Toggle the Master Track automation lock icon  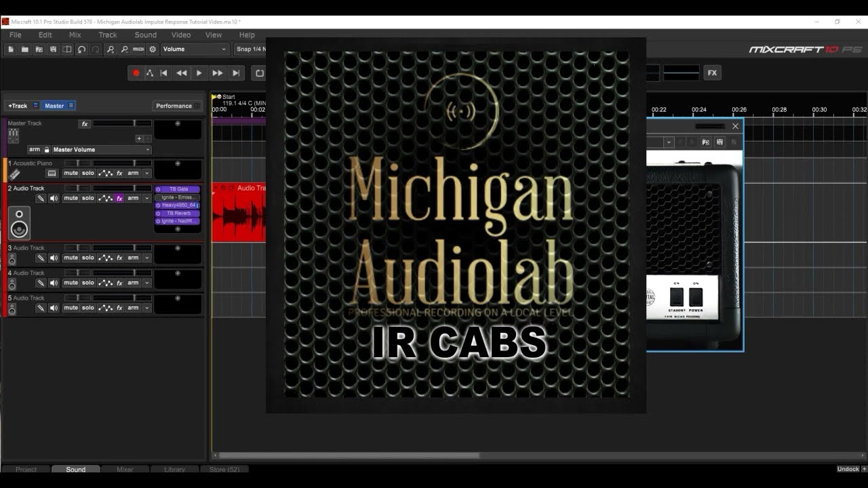[x=47, y=150]
